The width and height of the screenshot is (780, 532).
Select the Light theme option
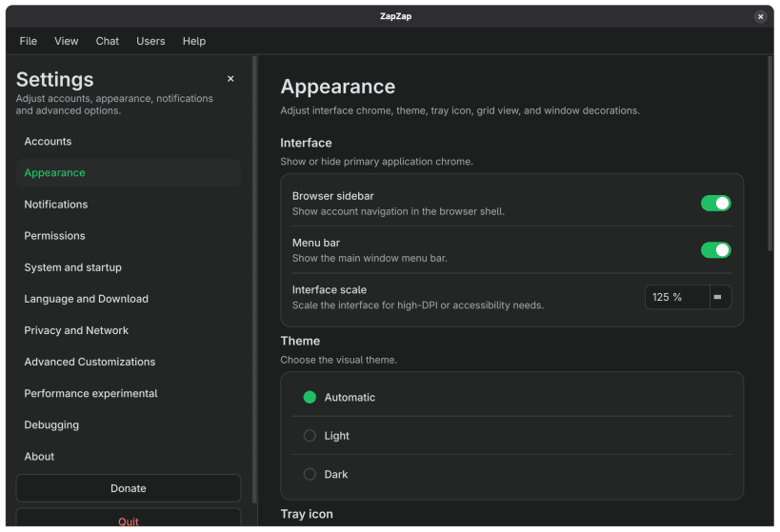click(x=511, y=436)
